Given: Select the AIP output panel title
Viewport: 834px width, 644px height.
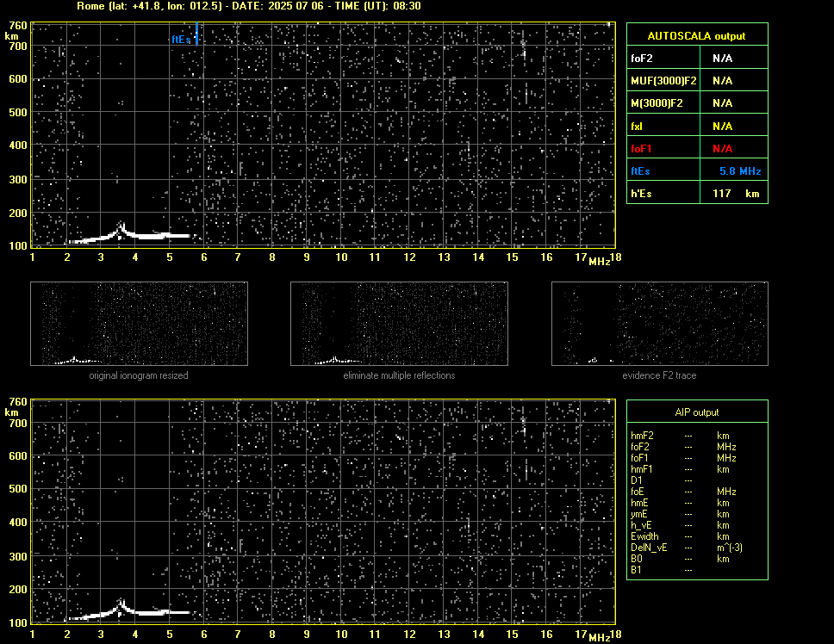Looking at the screenshot, I should [x=696, y=412].
